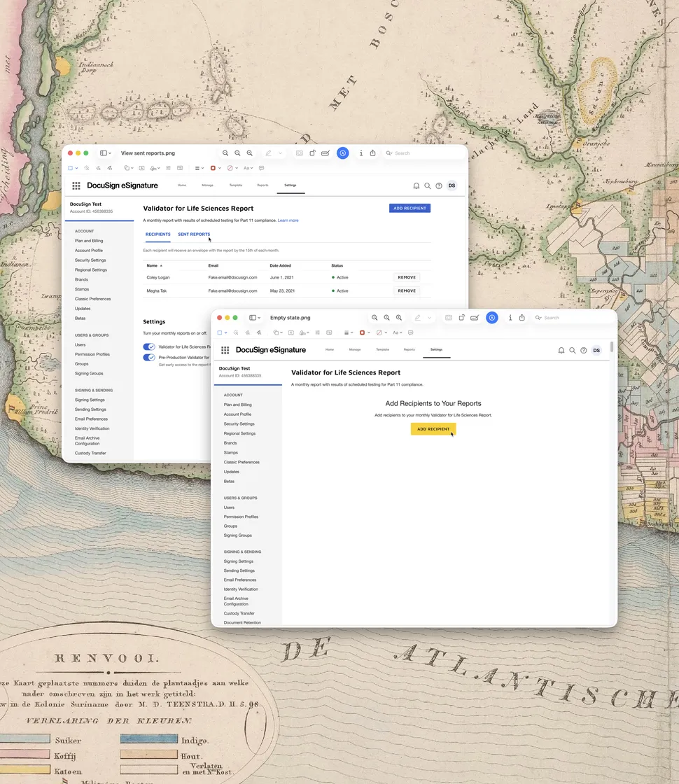Open Security Settings in Empty state sidebar

[239, 423]
